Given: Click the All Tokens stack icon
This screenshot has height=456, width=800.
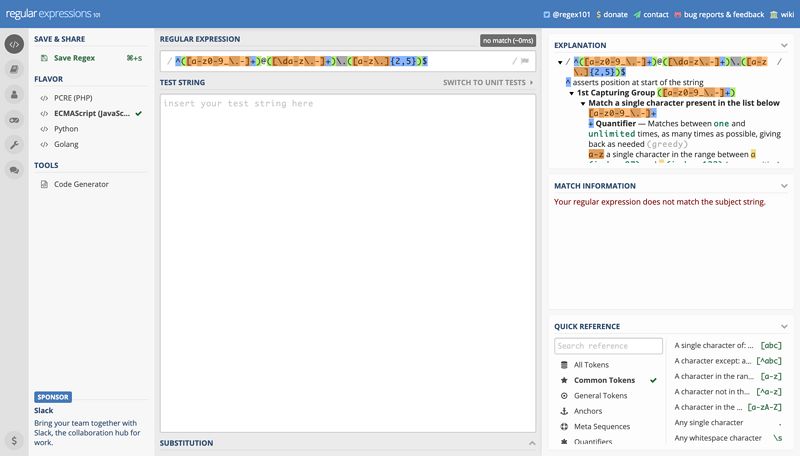Looking at the screenshot, I should point(564,365).
